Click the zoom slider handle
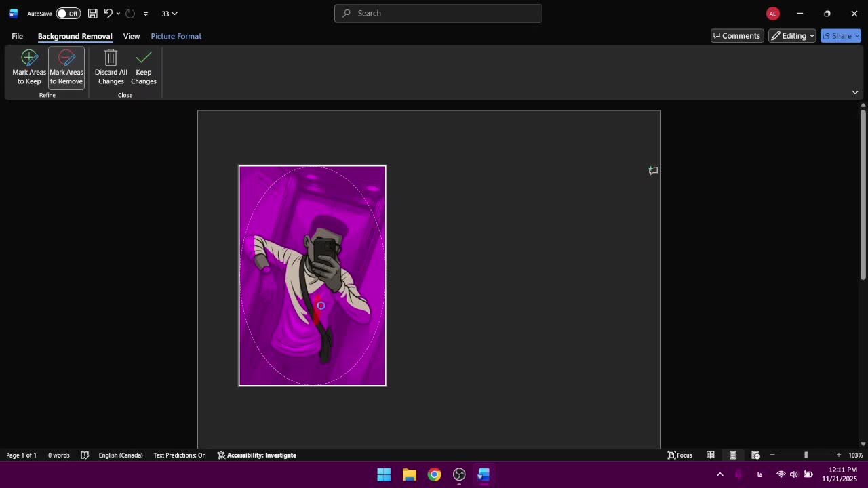Image resolution: width=868 pixels, height=488 pixels. [806, 455]
